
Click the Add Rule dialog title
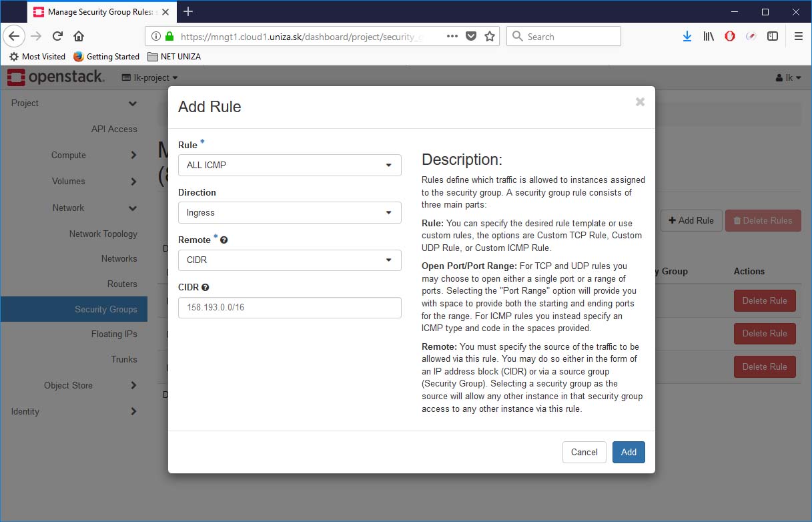click(210, 107)
